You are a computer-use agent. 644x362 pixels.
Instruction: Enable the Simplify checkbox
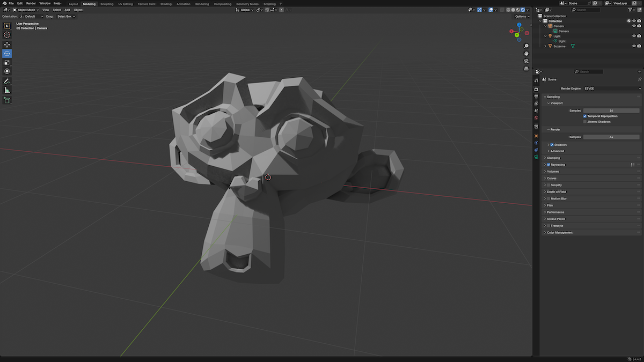tap(548, 185)
